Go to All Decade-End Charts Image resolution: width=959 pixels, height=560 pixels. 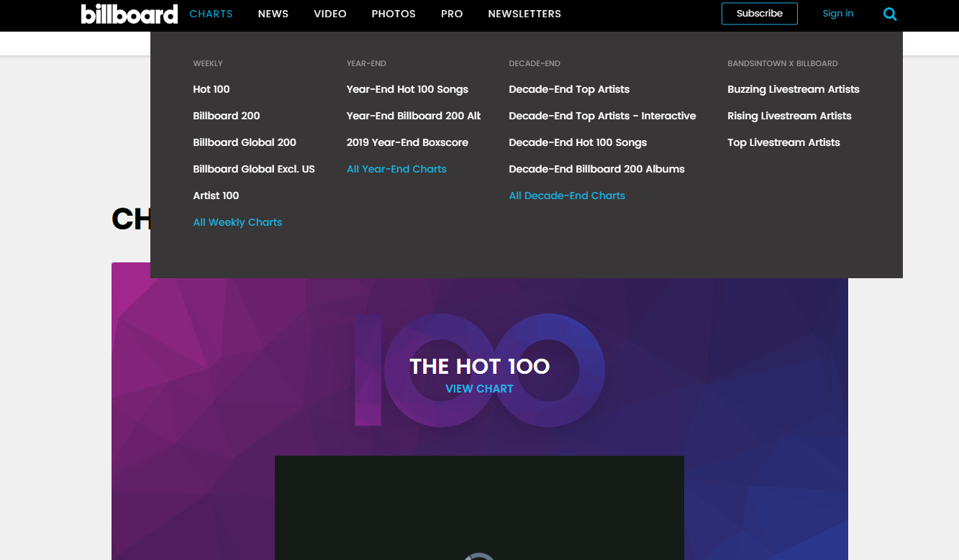567,196
